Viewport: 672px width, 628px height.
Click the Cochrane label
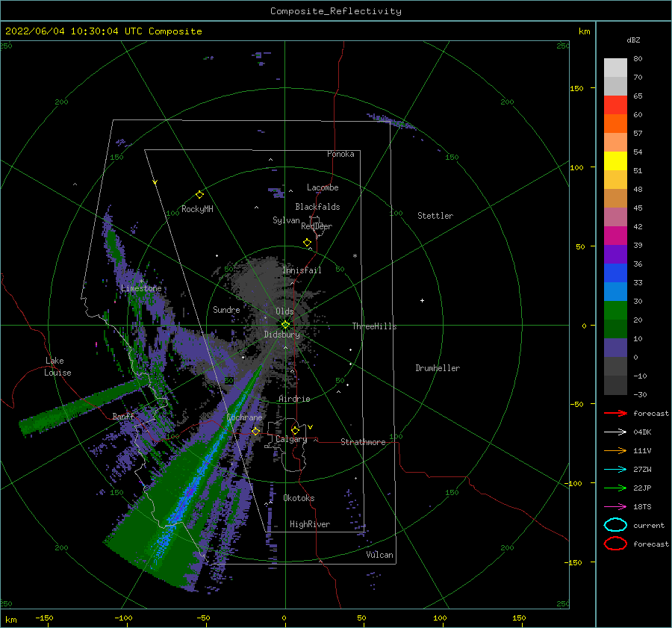point(244,417)
